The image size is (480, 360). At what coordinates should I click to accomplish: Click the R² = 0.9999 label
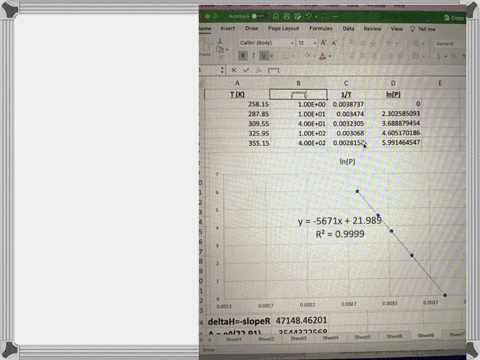[x=340, y=234]
